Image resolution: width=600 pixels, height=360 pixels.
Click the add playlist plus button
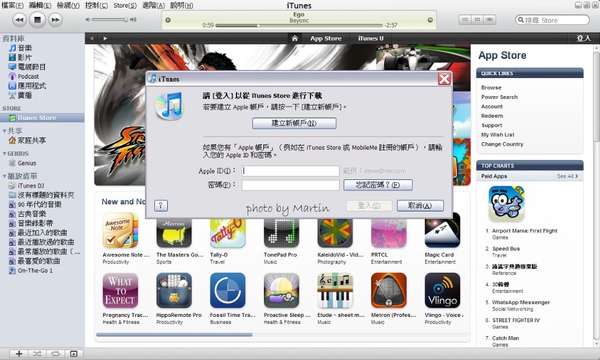coord(19,354)
